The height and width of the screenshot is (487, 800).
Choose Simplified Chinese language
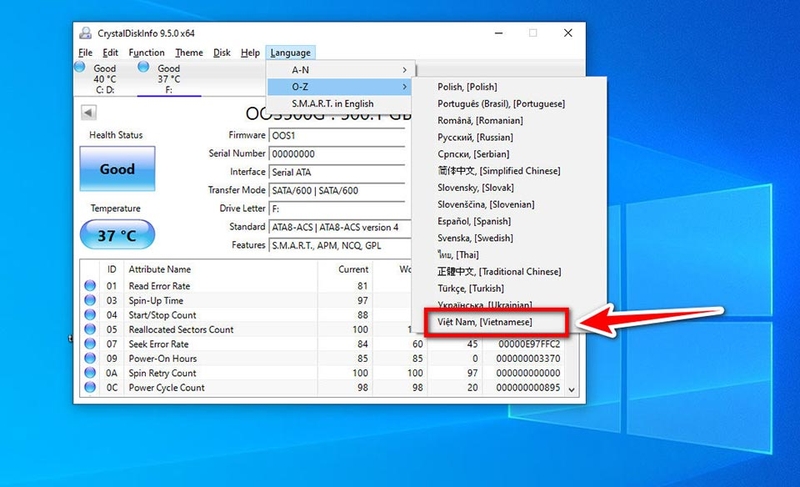(509, 171)
